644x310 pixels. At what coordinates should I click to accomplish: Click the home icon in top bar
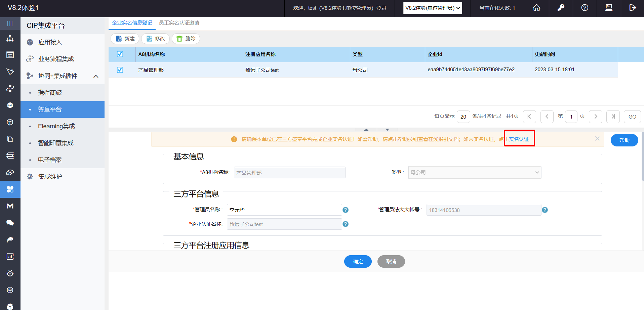536,8
